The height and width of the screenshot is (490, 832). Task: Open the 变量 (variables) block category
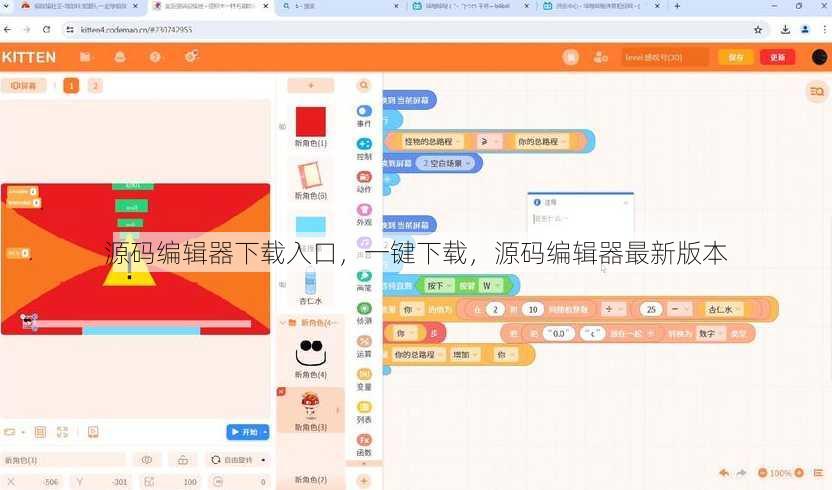coord(364,379)
